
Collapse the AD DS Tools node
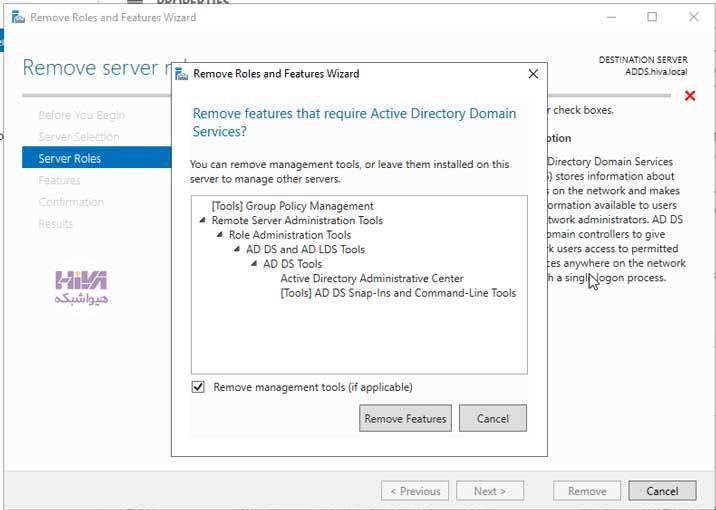pyautogui.click(x=254, y=264)
